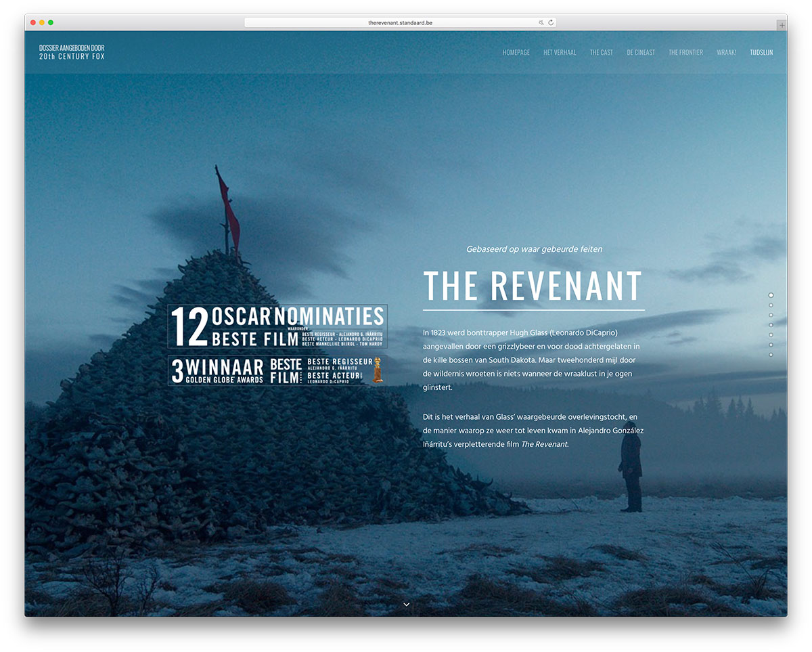Select the sixth page dot indicator

(x=771, y=345)
